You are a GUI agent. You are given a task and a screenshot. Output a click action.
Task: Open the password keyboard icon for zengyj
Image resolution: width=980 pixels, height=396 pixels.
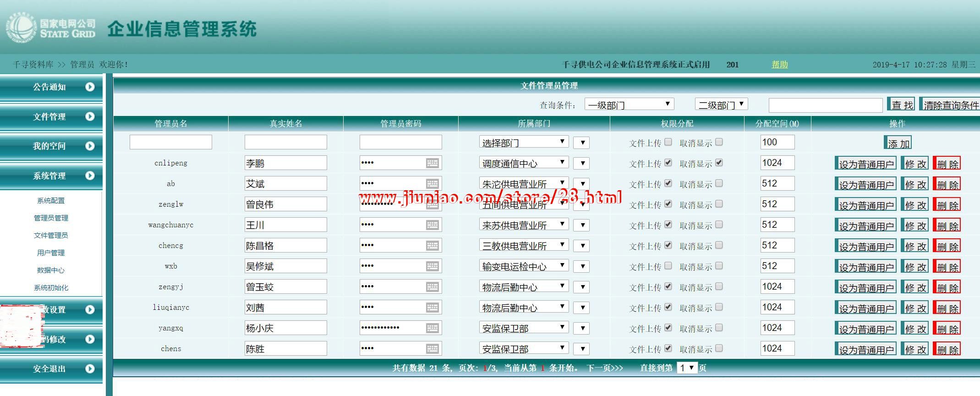point(432,286)
